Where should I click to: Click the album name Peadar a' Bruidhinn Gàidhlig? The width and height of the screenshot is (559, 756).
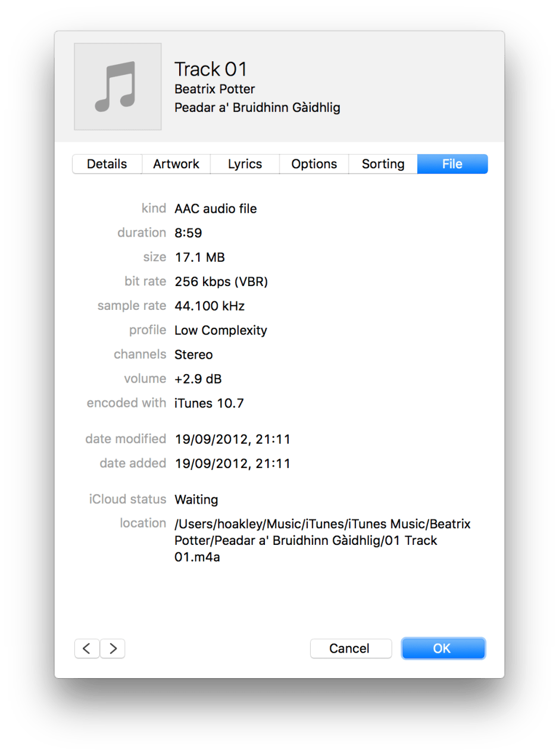[x=257, y=108]
